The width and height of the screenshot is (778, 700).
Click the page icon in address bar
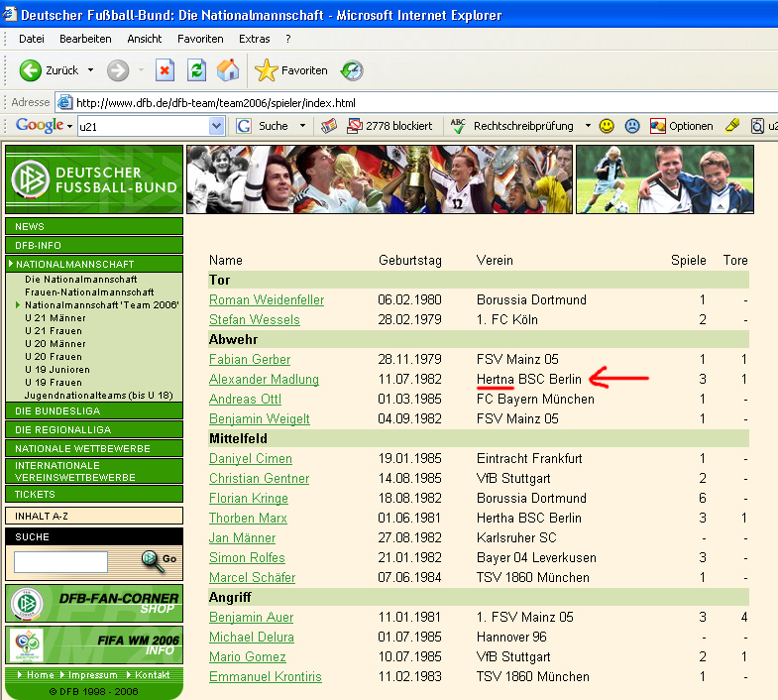[64, 103]
